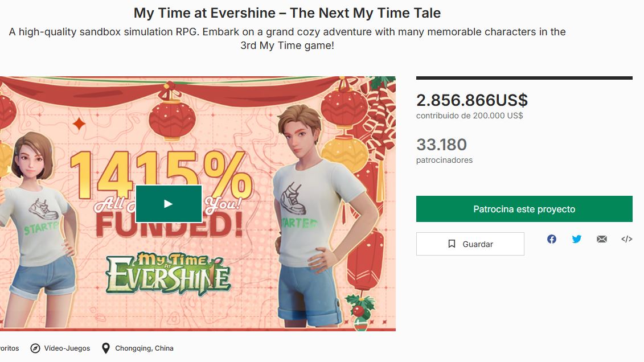
Task: Click the Evershine logo in thumbnail
Action: [x=169, y=273]
